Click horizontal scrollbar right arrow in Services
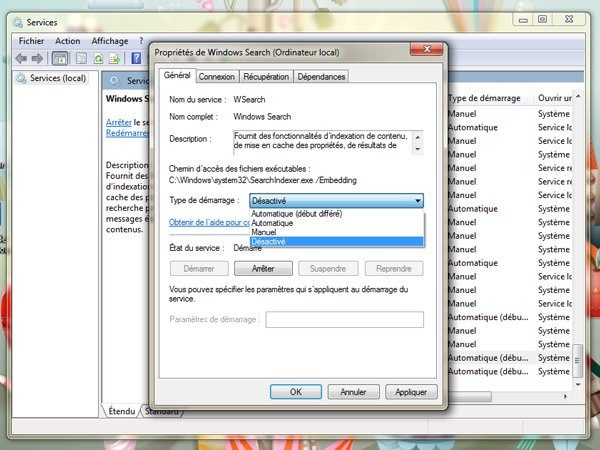This screenshot has width=600, height=450. (x=565, y=397)
